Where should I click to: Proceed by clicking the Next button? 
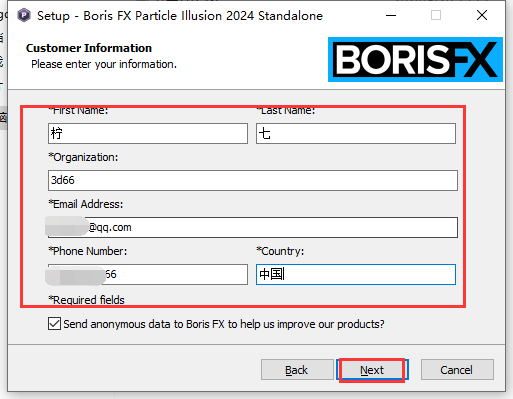[372, 370]
